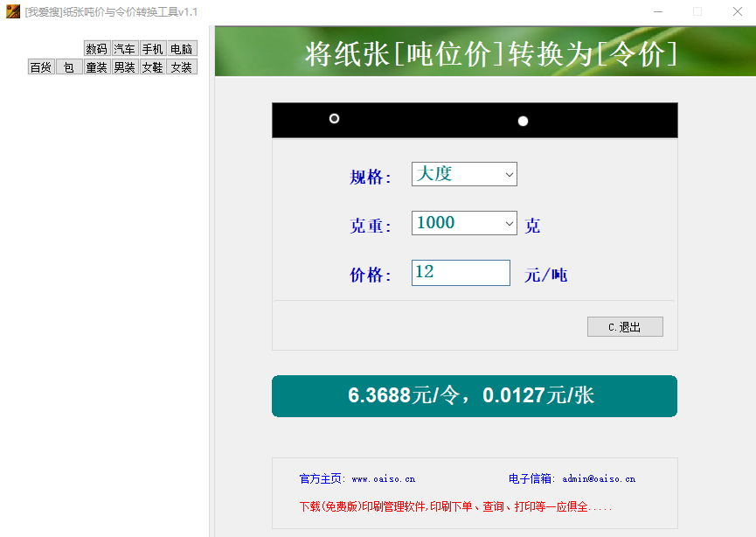The width and height of the screenshot is (756, 537).
Task: Click the 数码 category button
Action: tap(97, 49)
